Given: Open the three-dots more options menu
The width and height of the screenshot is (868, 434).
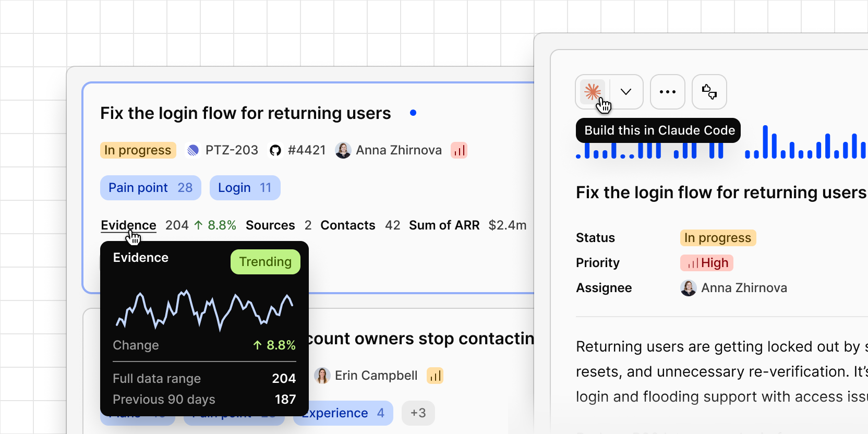Looking at the screenshot, I should [x=668, y=92].
